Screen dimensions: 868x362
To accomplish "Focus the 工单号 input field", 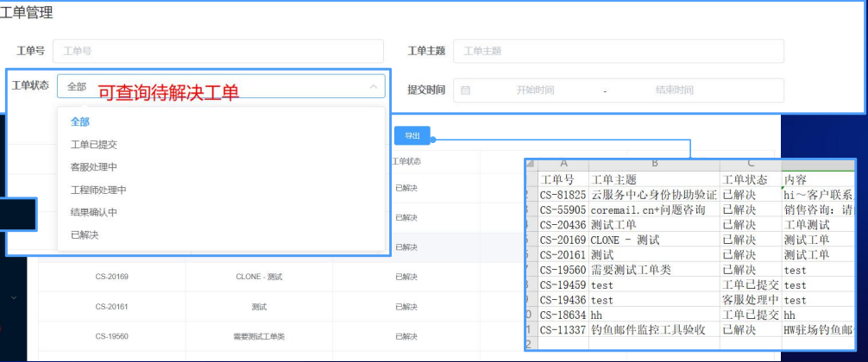I will point(217,52).
